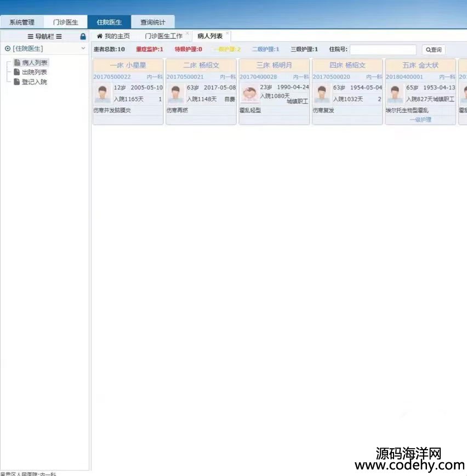
Task: Click diagnosis 霍乱轻型
Action: 250,110
